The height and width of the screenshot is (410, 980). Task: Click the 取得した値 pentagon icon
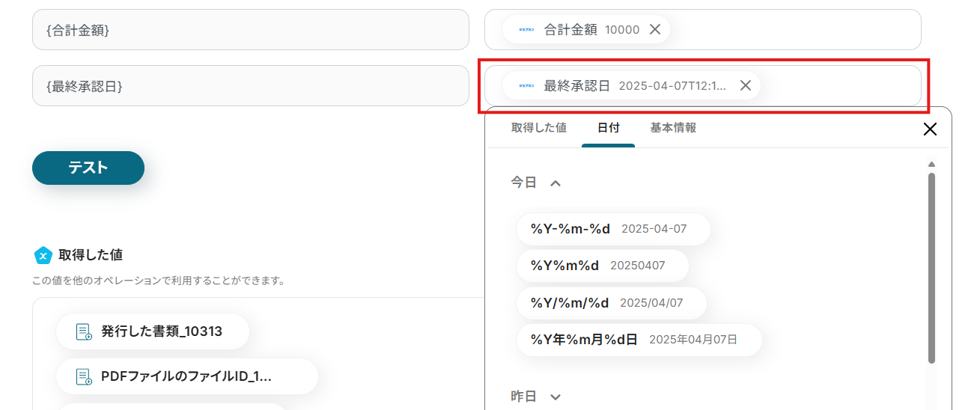(43, 256)
